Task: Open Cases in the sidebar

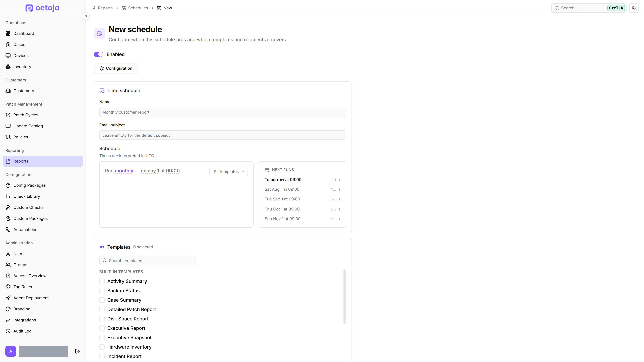Action: pos(43,44)
